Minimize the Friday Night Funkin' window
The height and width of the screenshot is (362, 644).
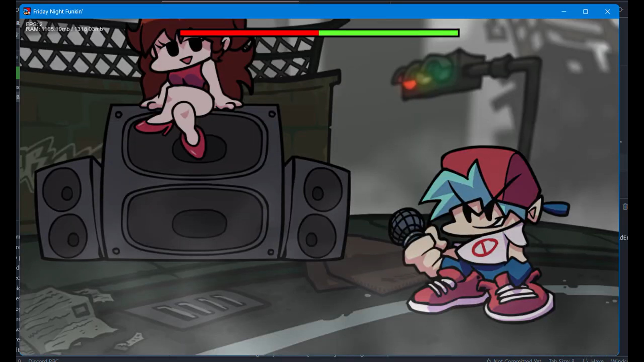coord(564,11)
